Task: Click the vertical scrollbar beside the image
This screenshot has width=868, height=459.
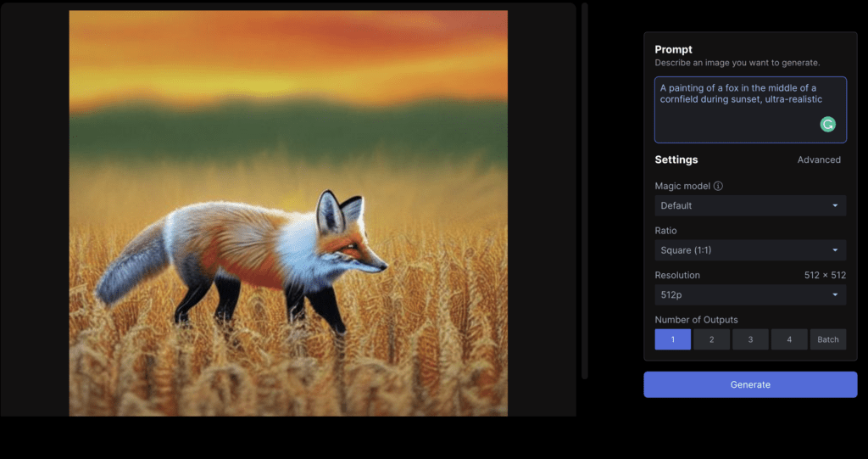Action: [585, 191]
